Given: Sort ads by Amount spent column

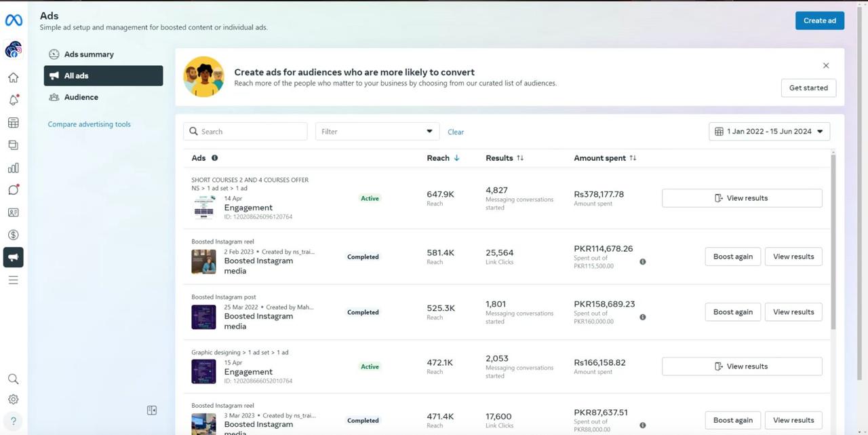Looking at the screenshot, I should [605, 158].
